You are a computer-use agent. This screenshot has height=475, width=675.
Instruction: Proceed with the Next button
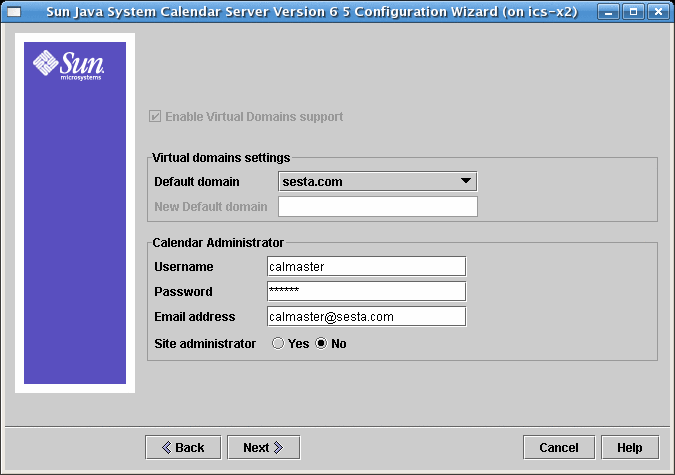tap(263, 448)
